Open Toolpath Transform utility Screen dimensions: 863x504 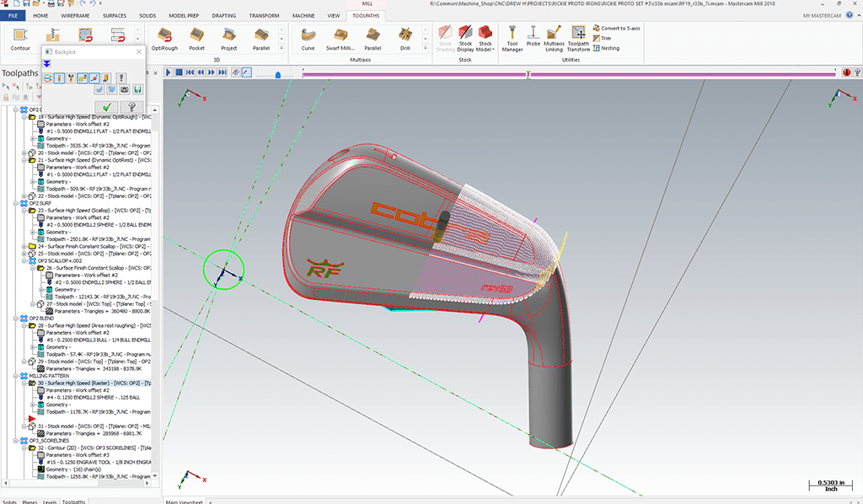578,39
